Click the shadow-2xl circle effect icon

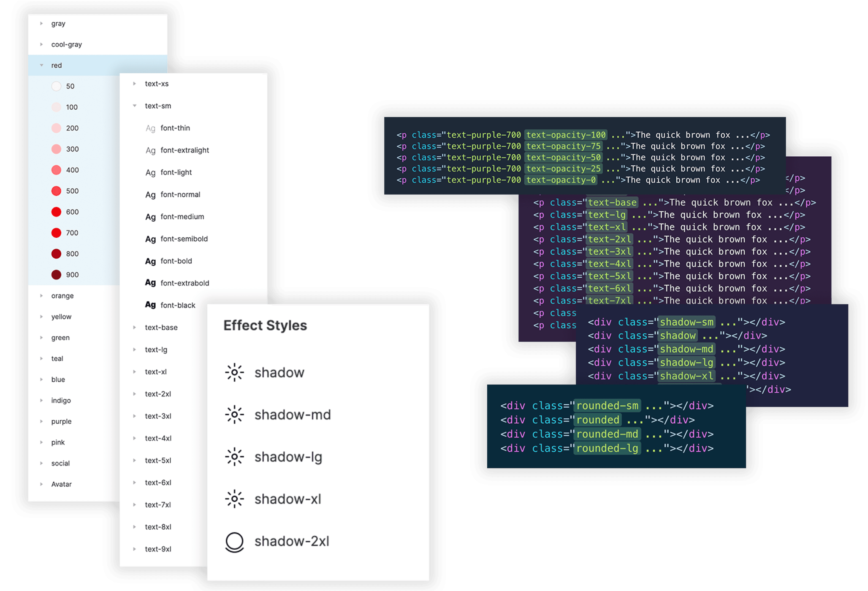[234, 541]
